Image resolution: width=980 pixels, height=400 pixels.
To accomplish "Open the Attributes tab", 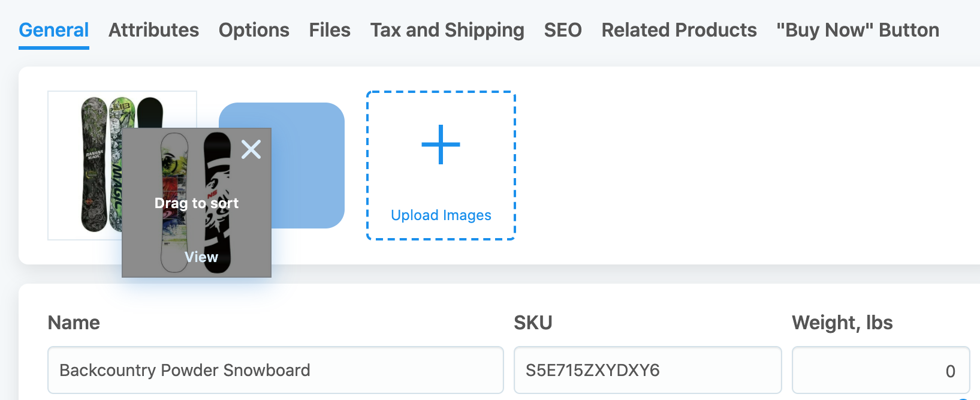I will [x=153, y=30].
